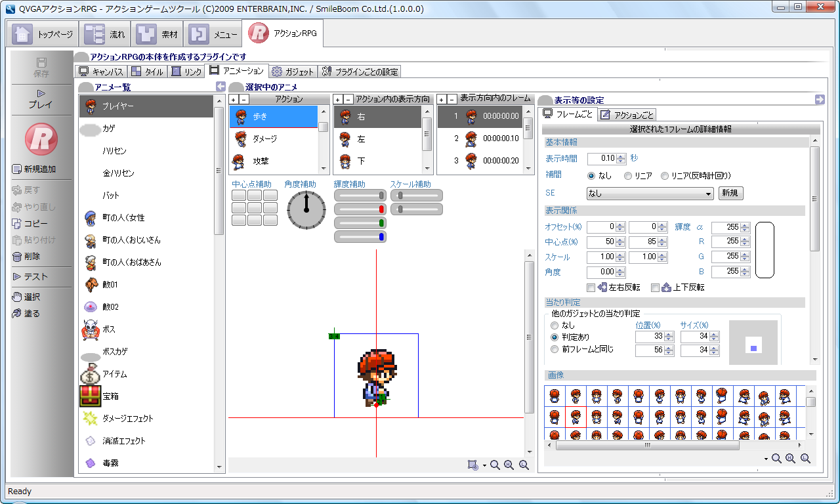
Task: Switch to the キャンバス sub-tab
Action: click(x=101, y=72)
